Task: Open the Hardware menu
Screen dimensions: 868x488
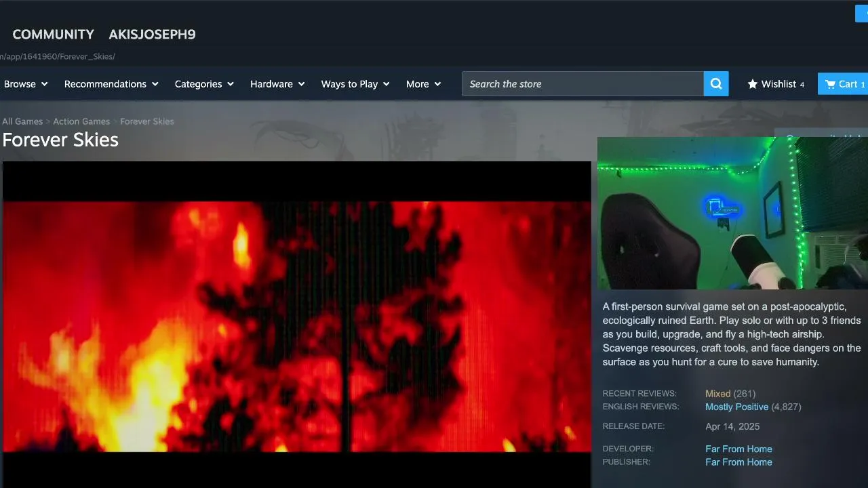Action: coord(277,84)
